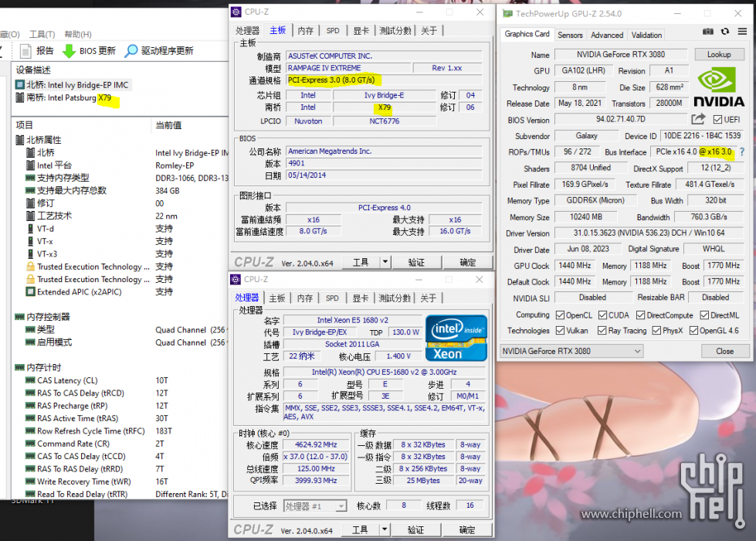The width and height of the screenshot is (756, 541).
Task: Click the 验证 button in bottom CPU-Z
Action: pyautogui.click(x=415, y=529)
